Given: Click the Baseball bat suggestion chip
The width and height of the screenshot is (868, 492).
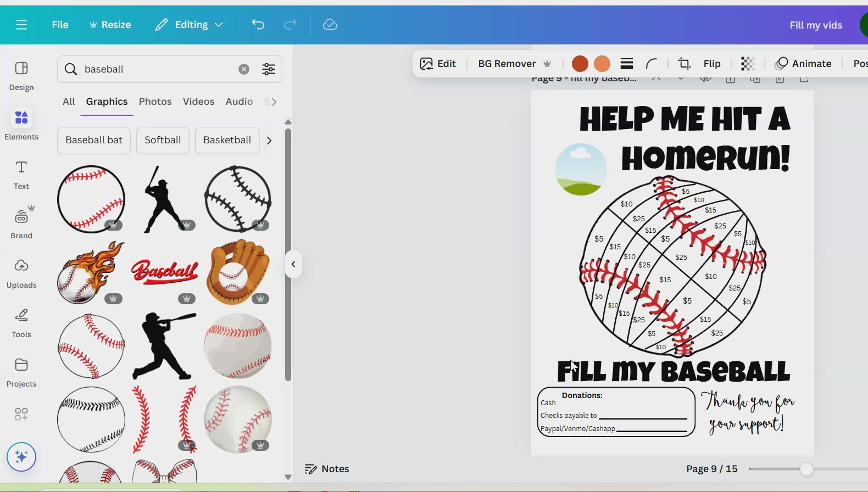Looking at the screenshot, I should click(94, 141).
